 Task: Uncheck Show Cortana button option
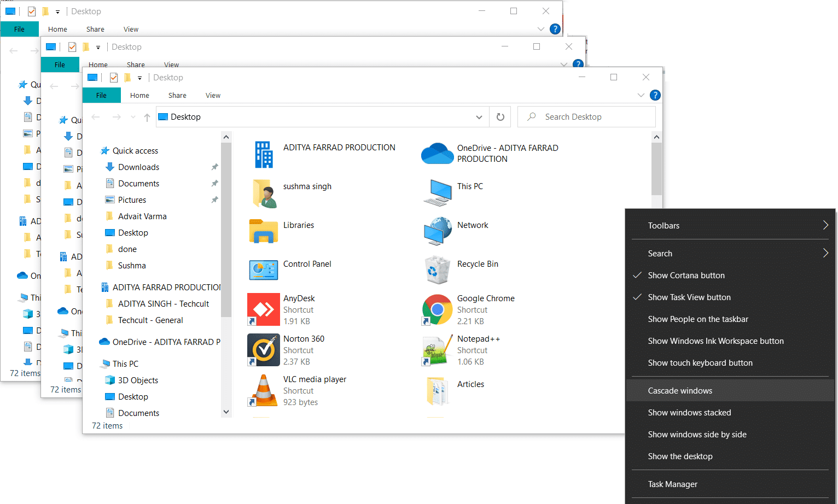[686, 276]
